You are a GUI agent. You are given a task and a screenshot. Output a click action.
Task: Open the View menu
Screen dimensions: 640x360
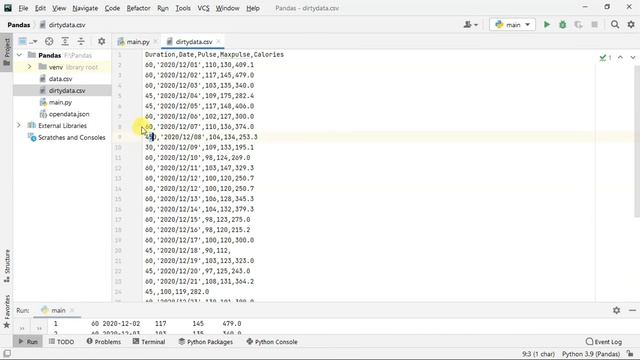click(59, 8)
